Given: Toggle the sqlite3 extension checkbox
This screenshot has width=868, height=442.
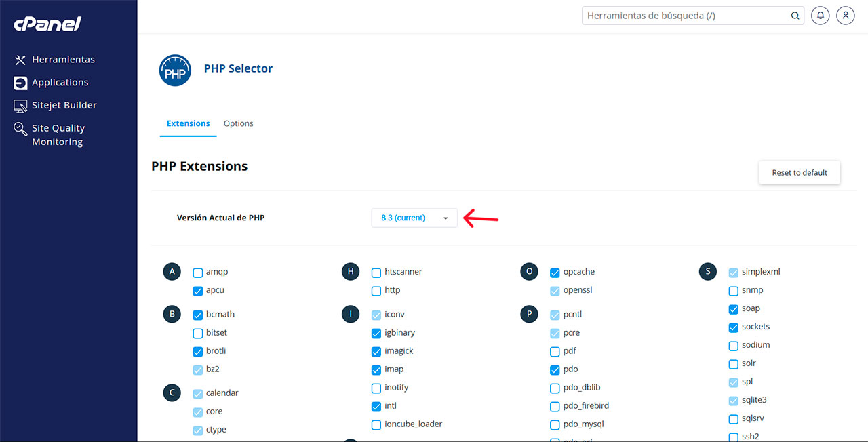Looking at the screenshot, I should tap(734, 401).
